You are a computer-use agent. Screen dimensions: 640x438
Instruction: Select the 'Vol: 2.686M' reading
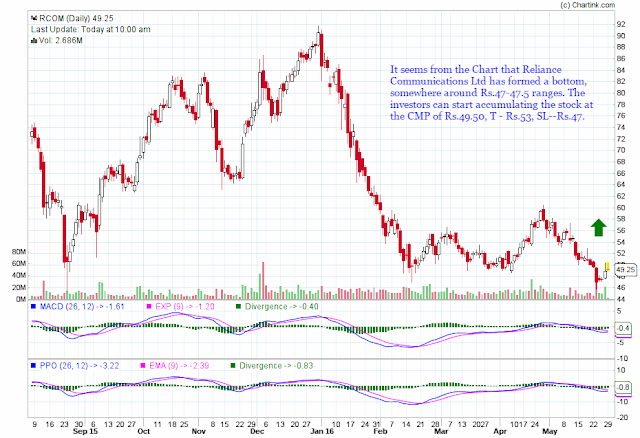pyautogui.click(x=60, y=40)
